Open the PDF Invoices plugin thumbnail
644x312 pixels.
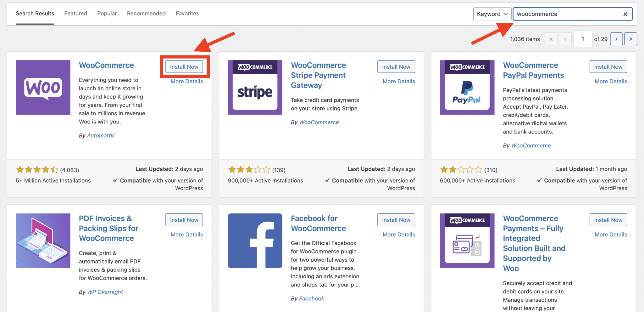click(43, 241)
